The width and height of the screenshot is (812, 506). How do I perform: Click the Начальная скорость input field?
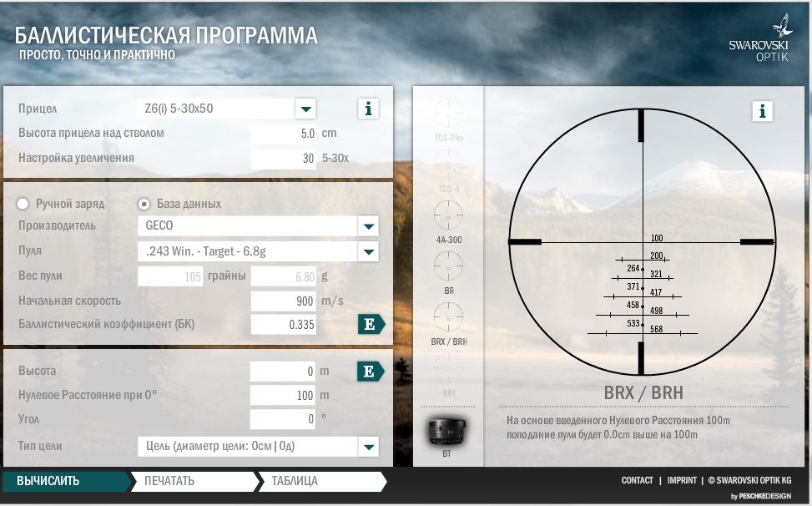click(x=284, y=301)
